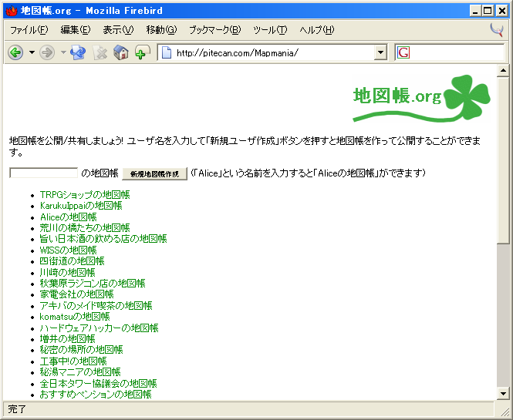
Task: Open the 増井の地図帳 link
Action: coord(67,339)
